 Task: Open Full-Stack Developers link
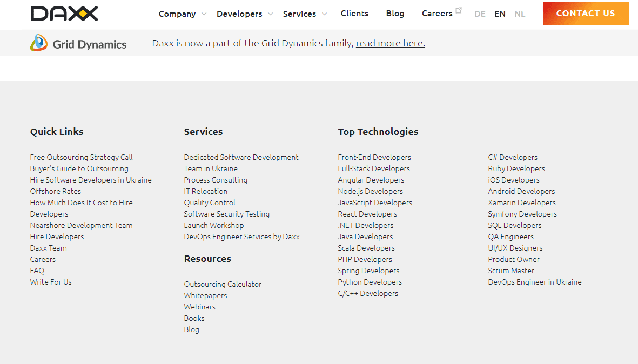pos(374,168)
